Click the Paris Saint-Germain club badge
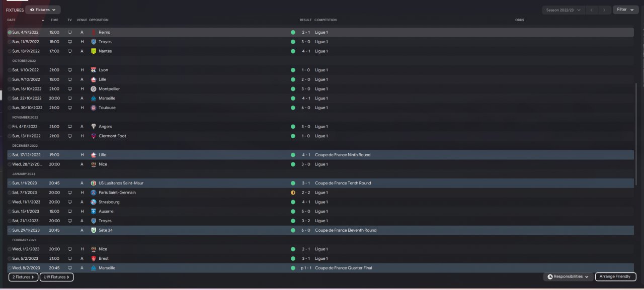 point(94,192)
